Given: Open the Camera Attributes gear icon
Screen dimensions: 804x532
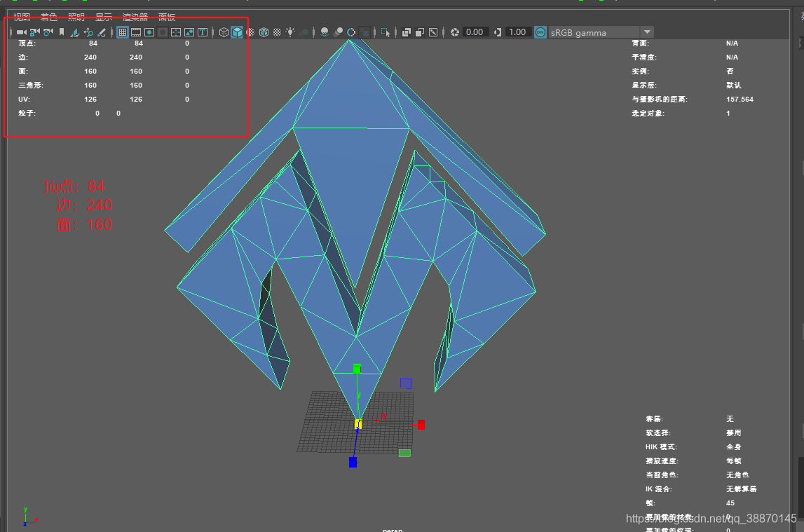Looking at the screenshot, I should point(48,32).
